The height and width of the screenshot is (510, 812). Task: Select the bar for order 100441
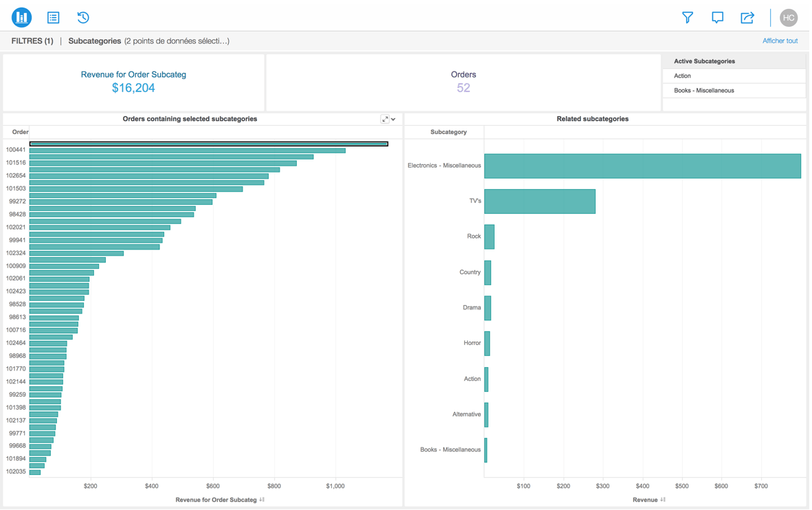[x=188, y=151]
